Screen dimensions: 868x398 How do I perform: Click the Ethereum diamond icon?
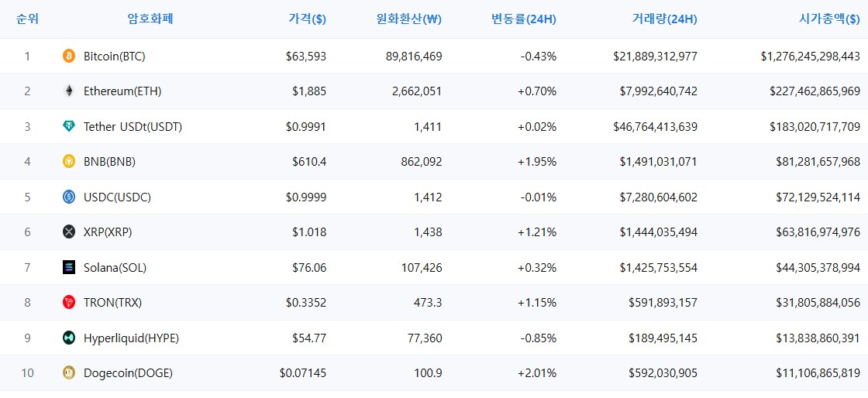click(x=69, y=91)
